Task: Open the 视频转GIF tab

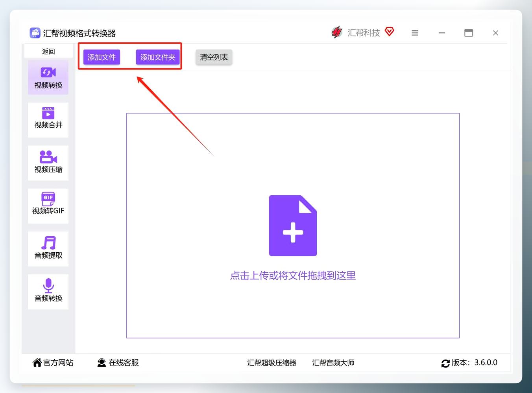Action: point(48,206)
